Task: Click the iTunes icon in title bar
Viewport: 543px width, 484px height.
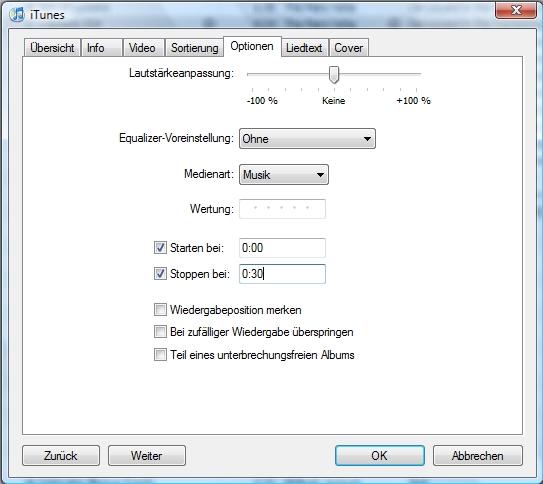Action: (17, 15)
